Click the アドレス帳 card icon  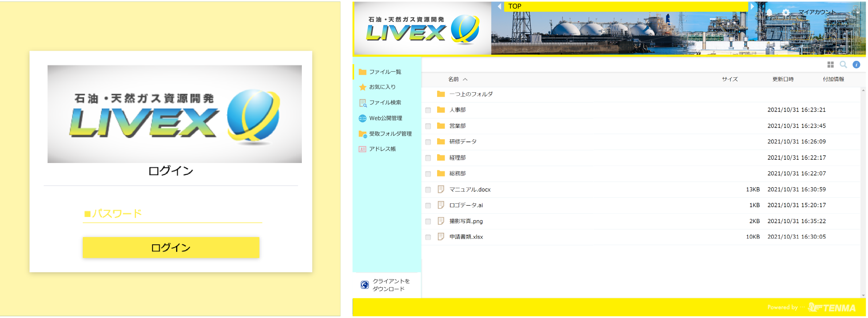[362, 149]
